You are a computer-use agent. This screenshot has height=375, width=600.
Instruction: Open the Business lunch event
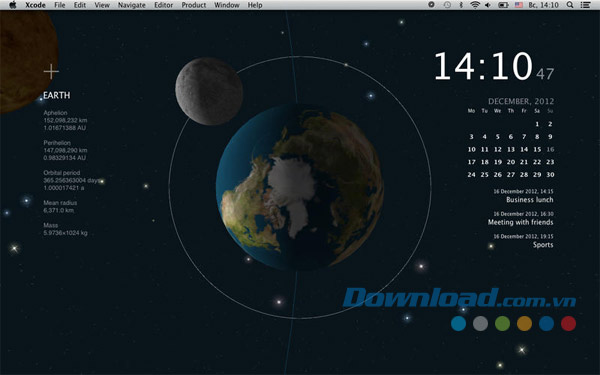[x=530, y=200]
